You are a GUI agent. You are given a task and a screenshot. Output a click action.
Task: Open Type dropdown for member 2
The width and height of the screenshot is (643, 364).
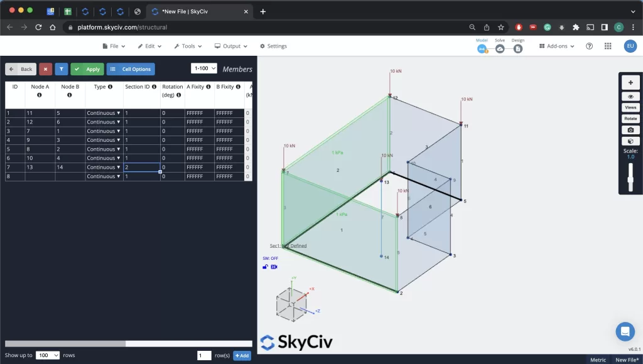coord(104,122)
